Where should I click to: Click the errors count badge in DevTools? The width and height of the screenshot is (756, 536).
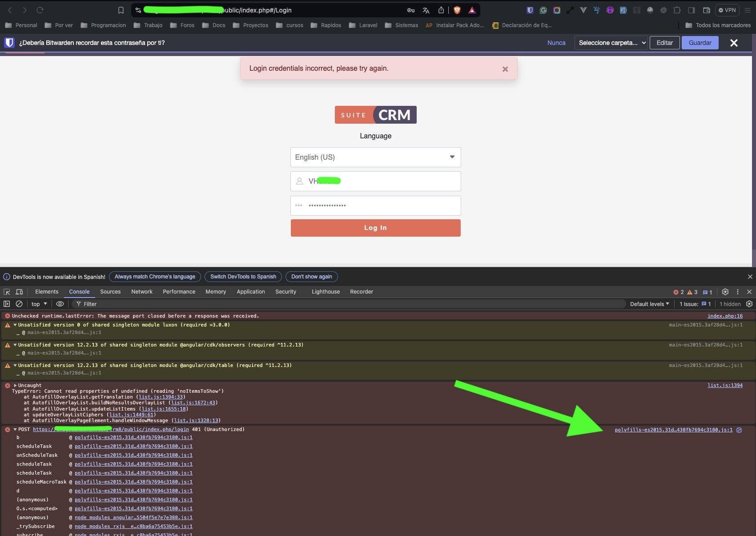(x=679, y=292)
